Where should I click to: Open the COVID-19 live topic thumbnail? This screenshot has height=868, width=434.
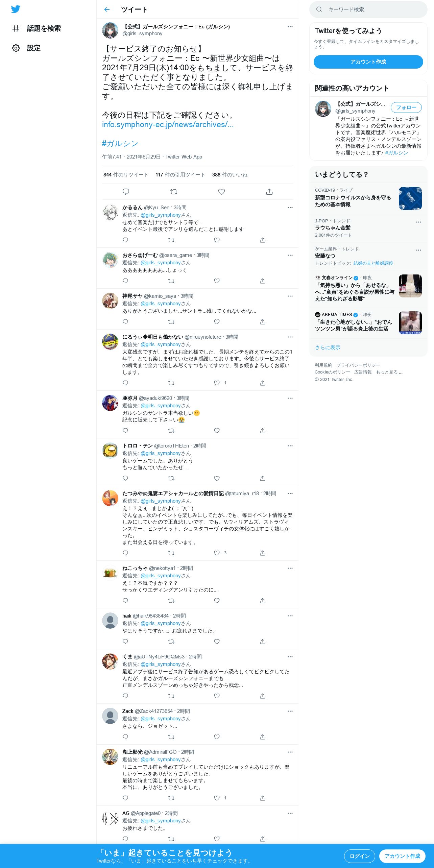click(x=410, y=198)
